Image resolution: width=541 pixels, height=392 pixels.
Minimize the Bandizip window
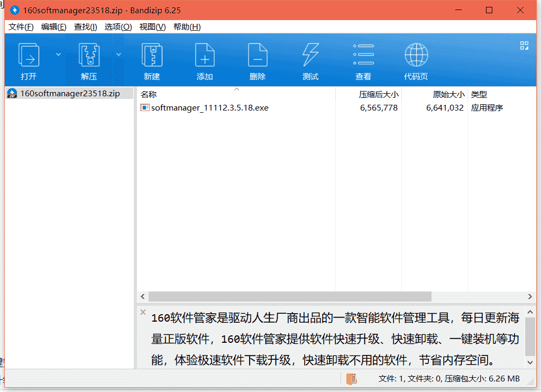[x=459, y=10]
